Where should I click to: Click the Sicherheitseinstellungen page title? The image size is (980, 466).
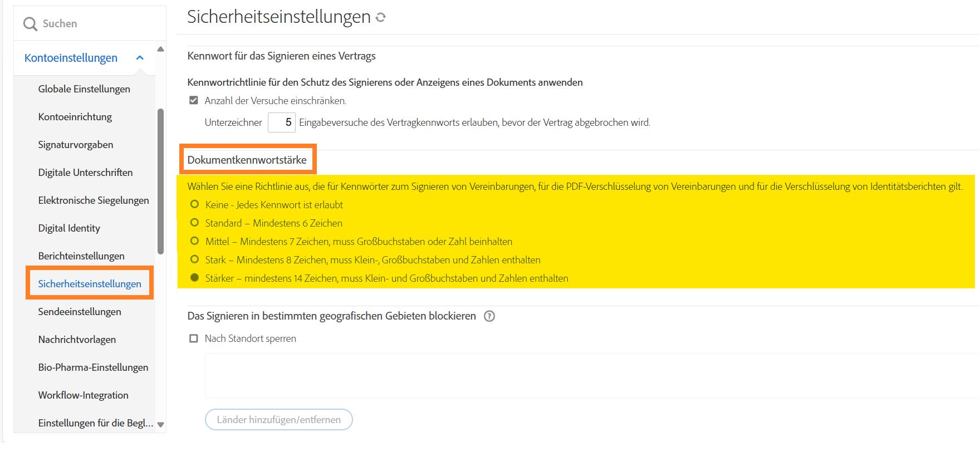click(279, 17)
